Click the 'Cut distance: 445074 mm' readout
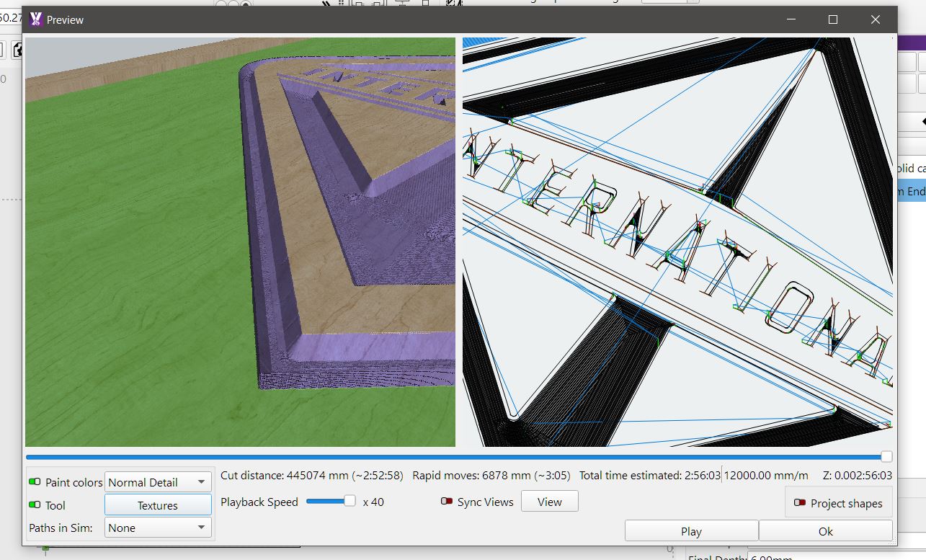 point(311,476)
